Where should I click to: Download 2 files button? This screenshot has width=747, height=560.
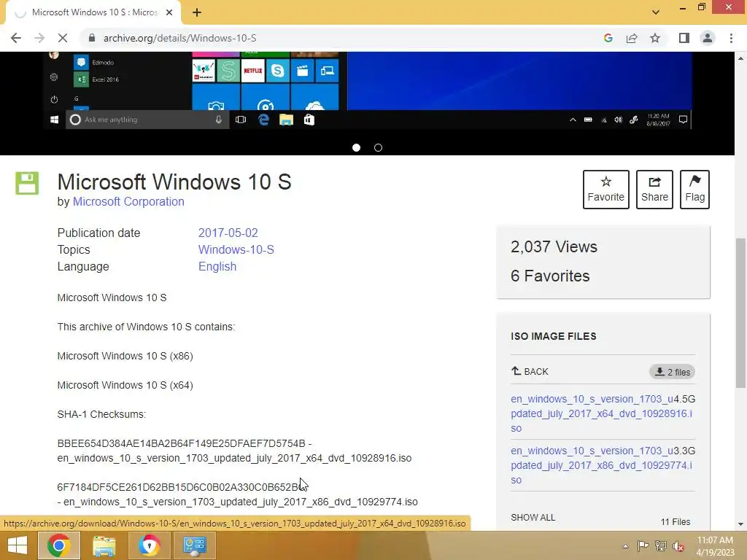click(x=672, y=372)
